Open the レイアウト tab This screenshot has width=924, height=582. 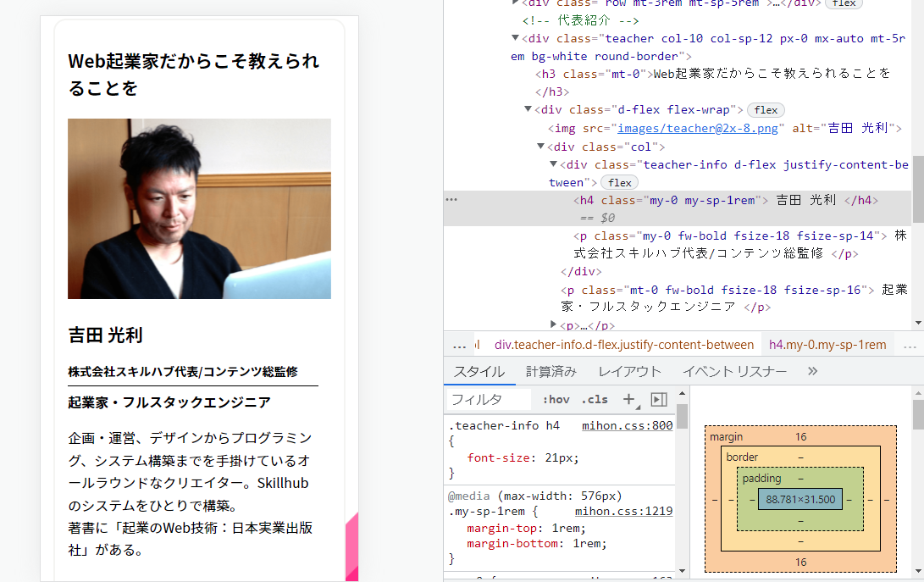tap(629, 372)
